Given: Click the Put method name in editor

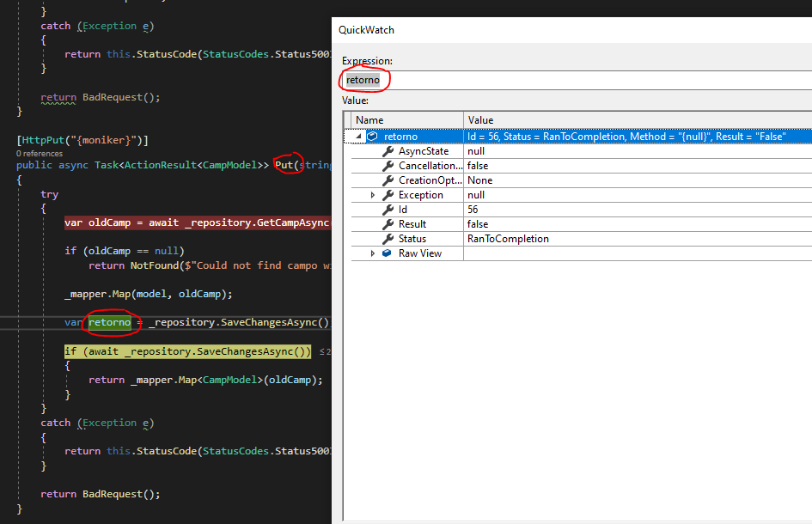Looking at the screenshot, I should pos(284,165).
